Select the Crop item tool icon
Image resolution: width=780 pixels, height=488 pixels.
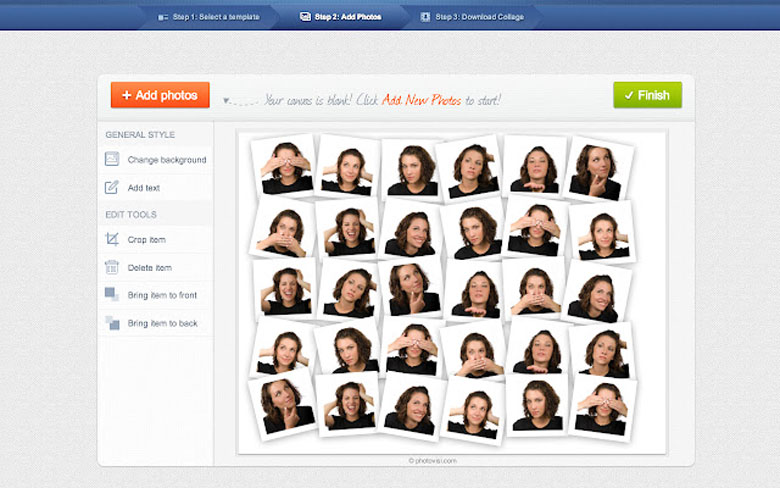click(112, 240)
